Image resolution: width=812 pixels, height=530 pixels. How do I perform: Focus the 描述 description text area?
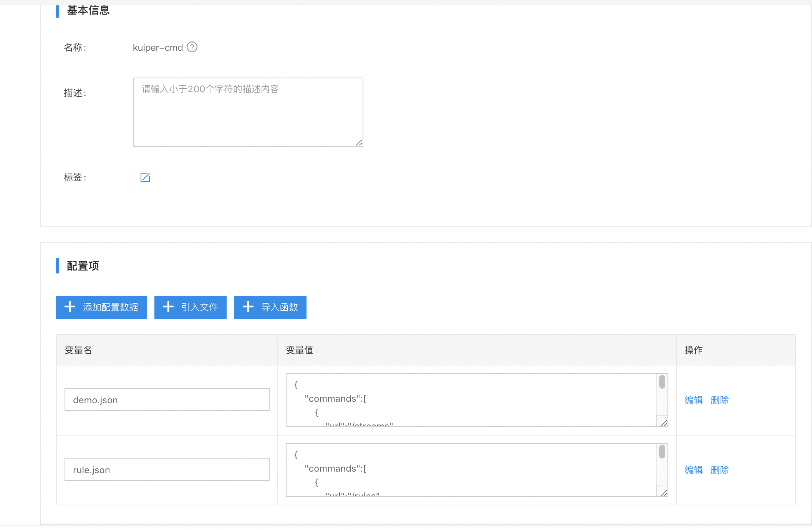[248, 112]
